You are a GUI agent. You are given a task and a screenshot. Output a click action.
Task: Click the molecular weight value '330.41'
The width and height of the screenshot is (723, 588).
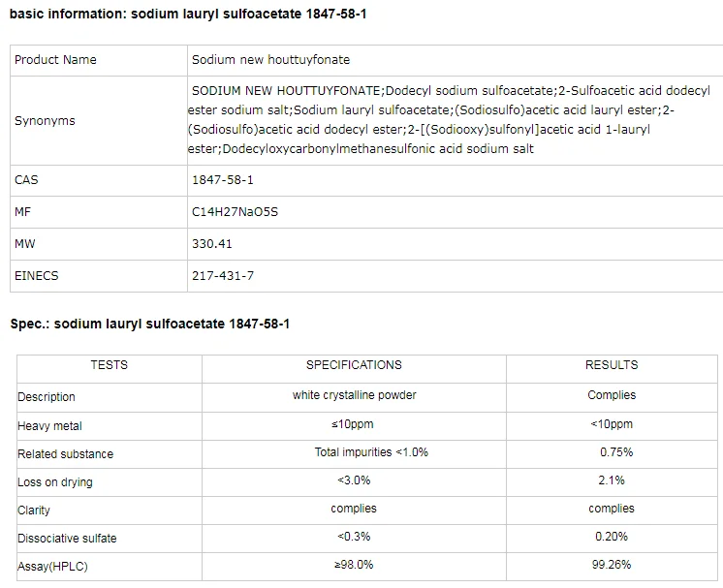[212, 244]
